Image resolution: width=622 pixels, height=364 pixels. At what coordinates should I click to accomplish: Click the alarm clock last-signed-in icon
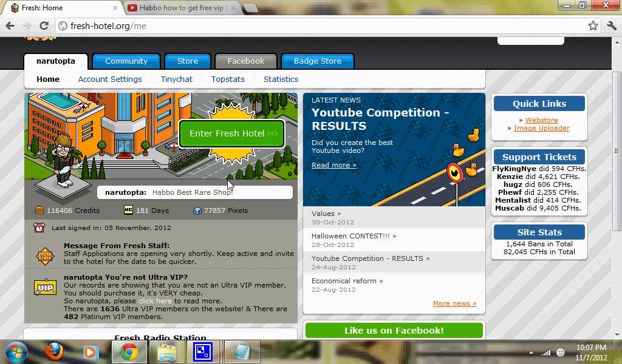[39, 227]
